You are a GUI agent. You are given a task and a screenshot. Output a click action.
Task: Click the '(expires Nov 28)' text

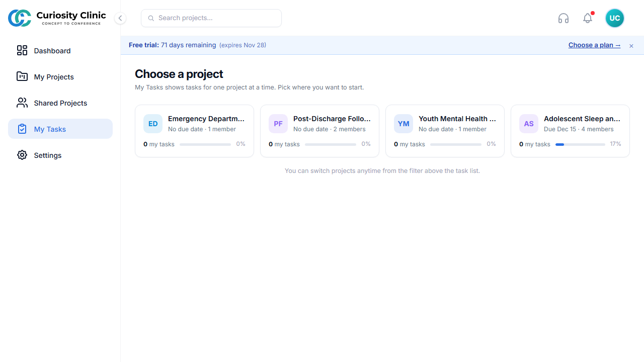pos(243,45)
